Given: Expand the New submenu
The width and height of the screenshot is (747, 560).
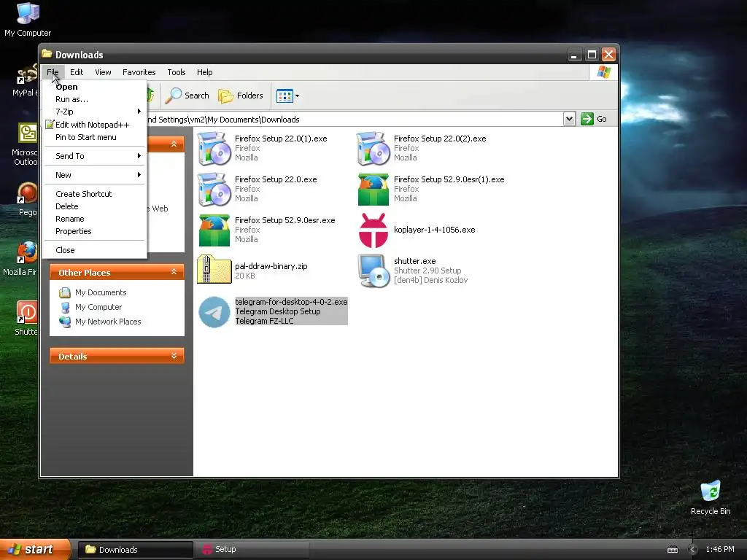Looking at the screenshot, I should point(94,175).
